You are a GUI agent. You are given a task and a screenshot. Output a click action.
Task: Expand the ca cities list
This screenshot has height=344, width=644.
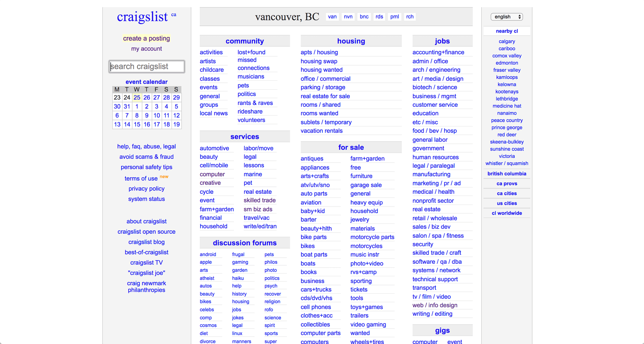(507, 193)
